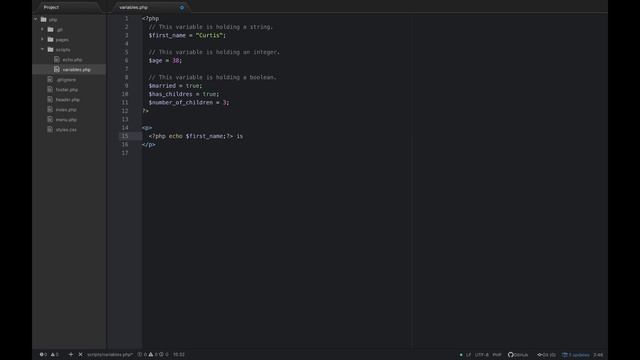Click the $has_childres variable name
Image resolution: width=640 pixels, height=360 pixels.
(x=171, y=94)
